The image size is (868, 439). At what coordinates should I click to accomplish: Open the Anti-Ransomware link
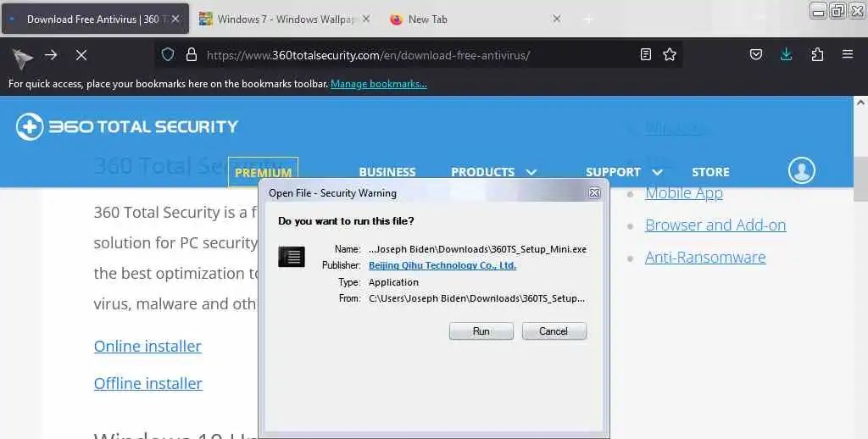[705, 257]
